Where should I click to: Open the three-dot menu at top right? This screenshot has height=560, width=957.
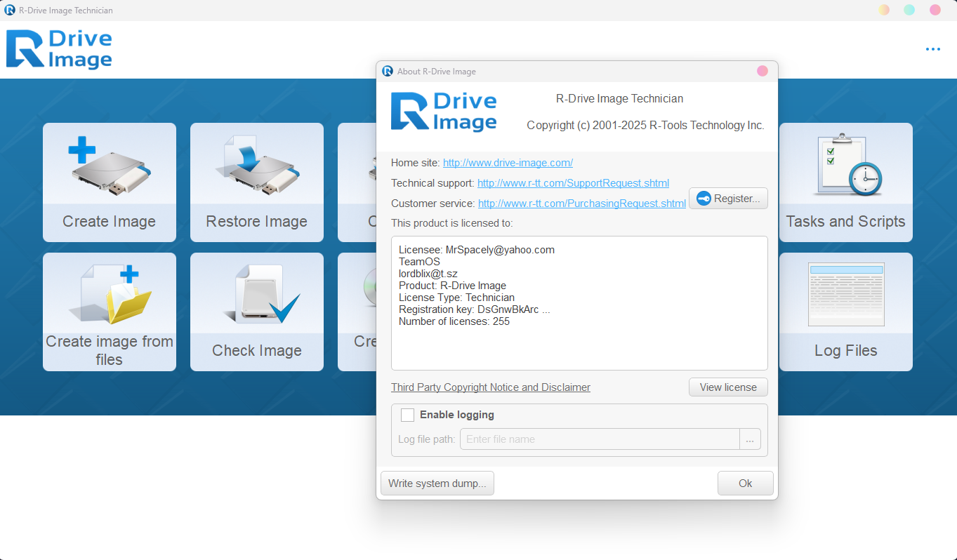pos(932,49)
